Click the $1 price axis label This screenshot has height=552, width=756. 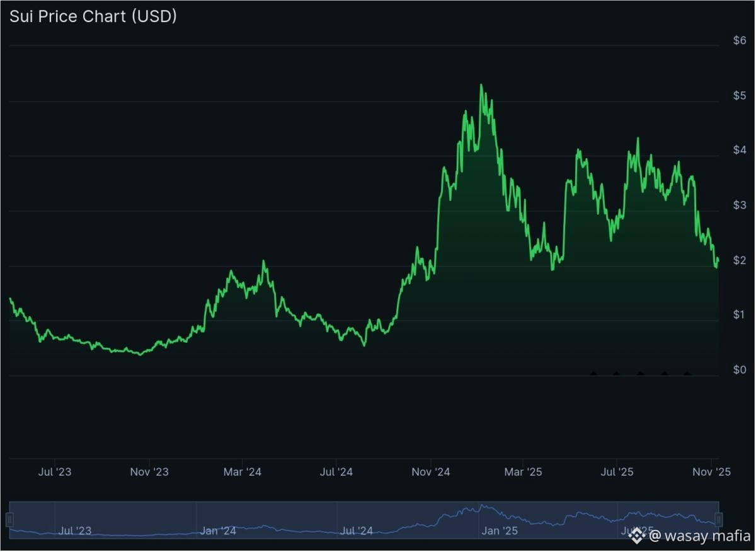pyautogui.click(x=740, y=315)
